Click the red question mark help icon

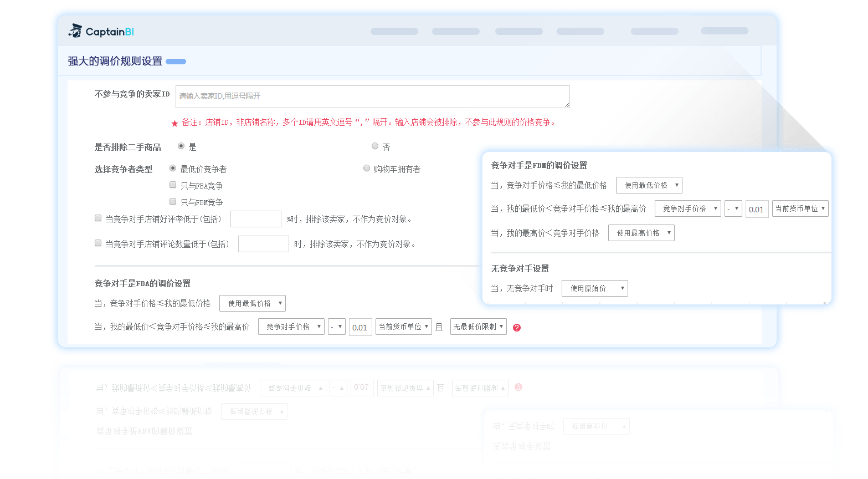(x=517, y=328)
